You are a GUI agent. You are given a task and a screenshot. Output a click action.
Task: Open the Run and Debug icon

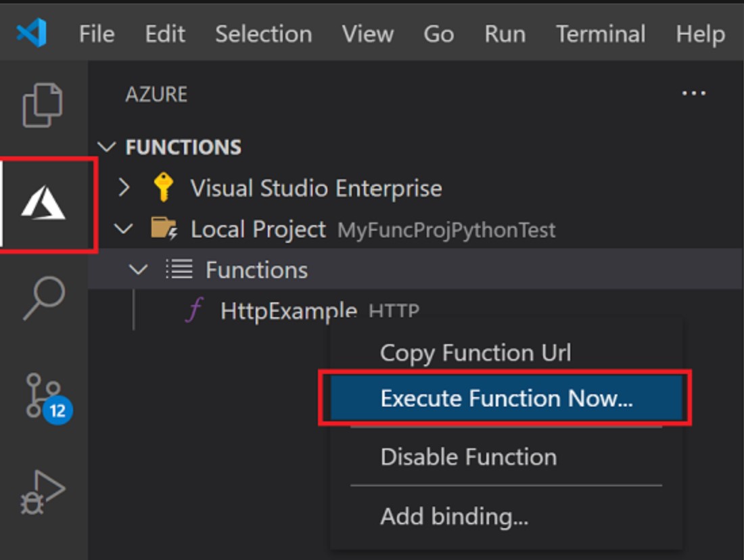point(43,492)
